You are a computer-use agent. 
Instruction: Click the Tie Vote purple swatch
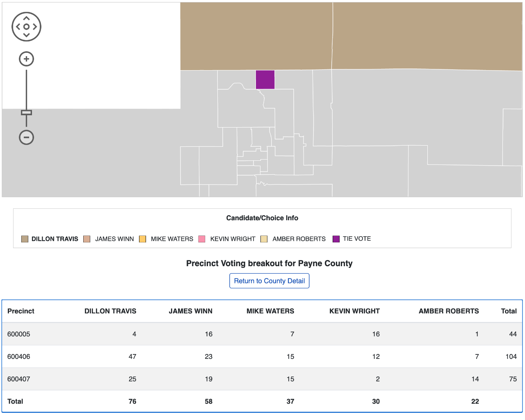(x=336, y=239)
